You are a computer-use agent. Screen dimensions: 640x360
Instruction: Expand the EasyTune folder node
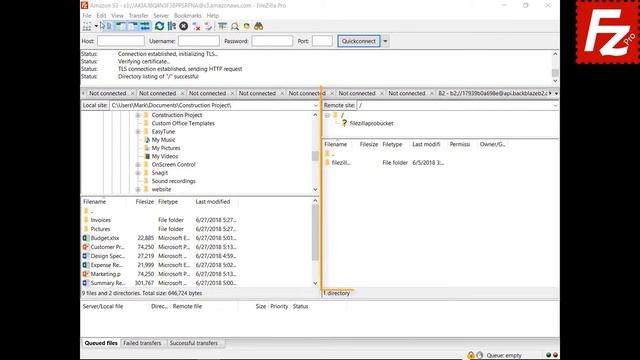pyautogui.click(x=138, y=132)
